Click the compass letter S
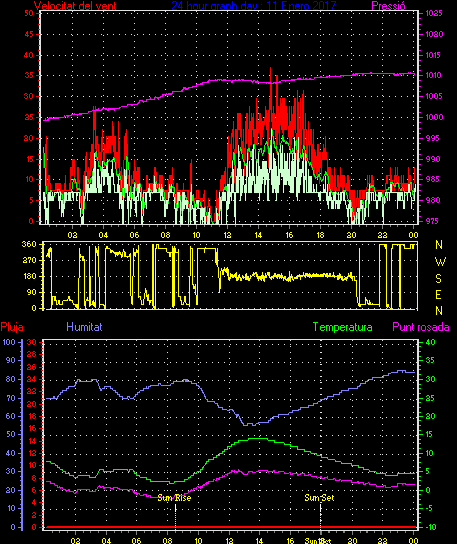457x544 pixels. pos(439,278)
